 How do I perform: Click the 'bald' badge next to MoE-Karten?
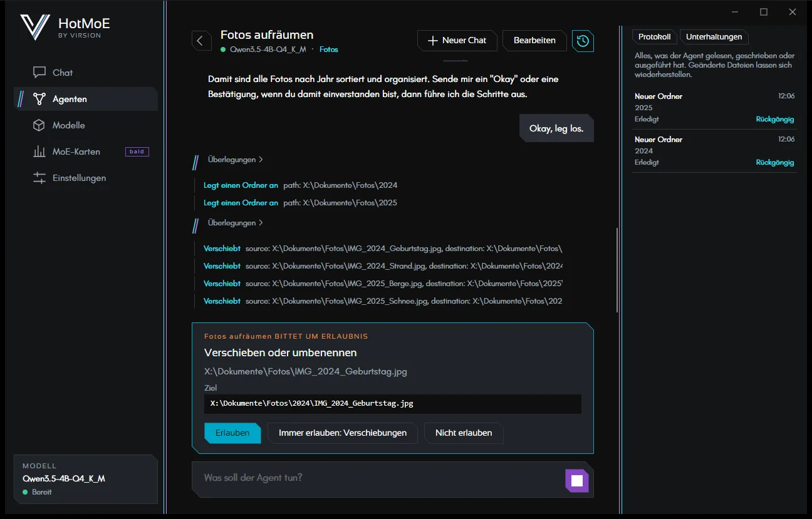(x=137, y=152)
